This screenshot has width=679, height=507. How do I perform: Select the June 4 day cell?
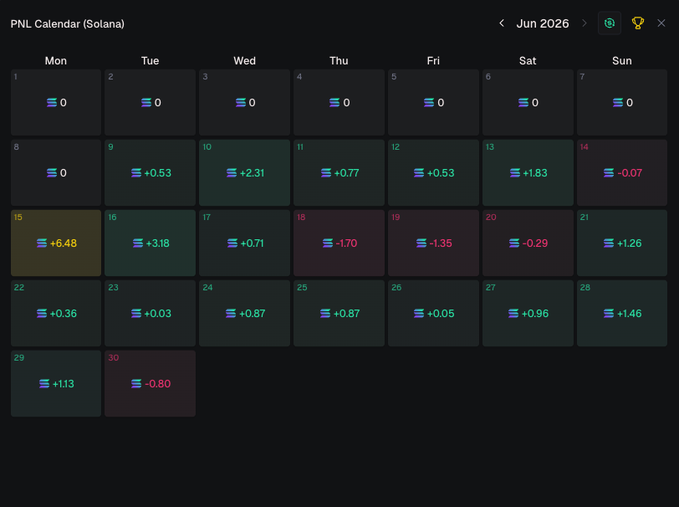point(339,103)
